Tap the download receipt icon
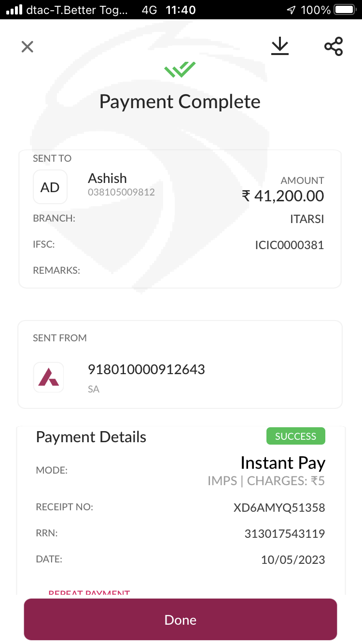The image size is (362, 644). point(279,46)
